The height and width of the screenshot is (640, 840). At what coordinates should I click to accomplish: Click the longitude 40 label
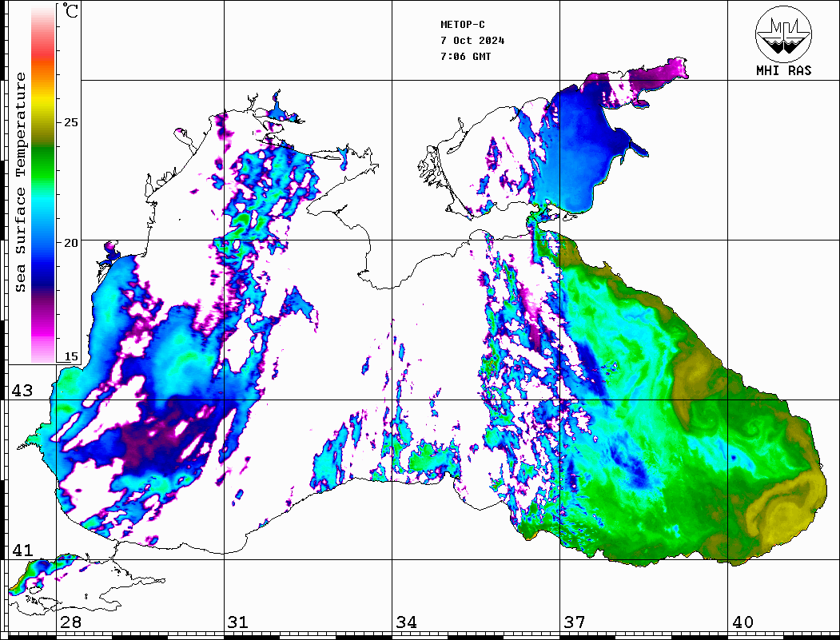[x=742, y=622]
